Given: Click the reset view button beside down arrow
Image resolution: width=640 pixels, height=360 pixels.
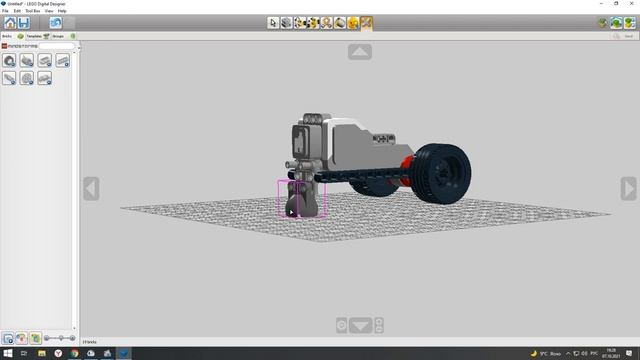Looking at the screenshot, I should tap(342, 325).
